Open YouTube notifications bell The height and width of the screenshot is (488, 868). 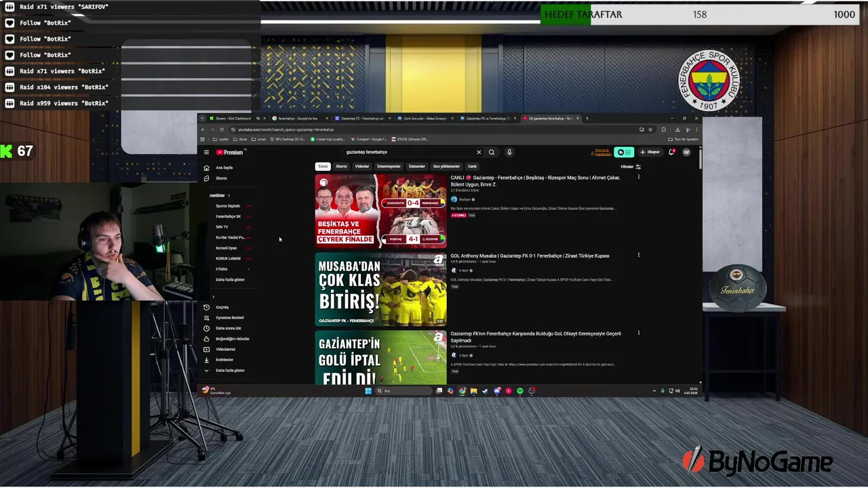pos(671,152)
